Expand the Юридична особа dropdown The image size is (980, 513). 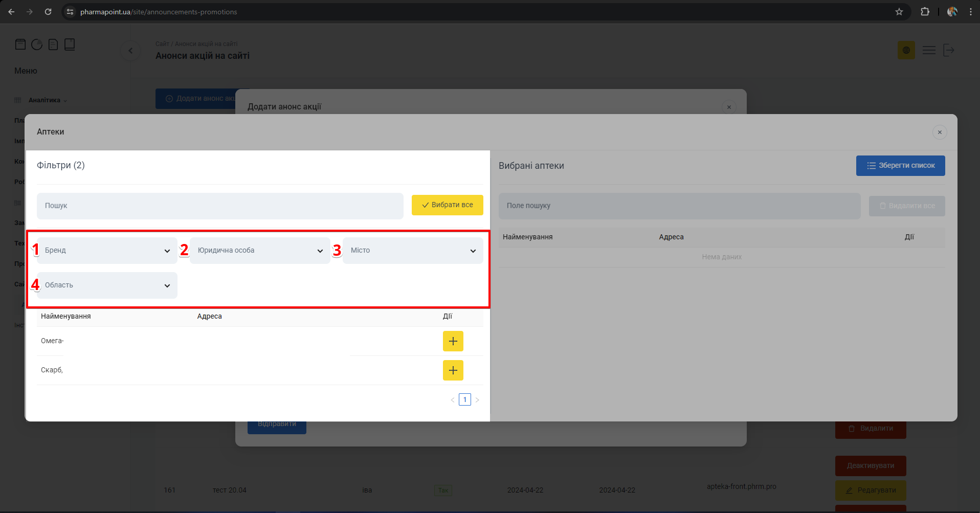[x=260, y=251]
